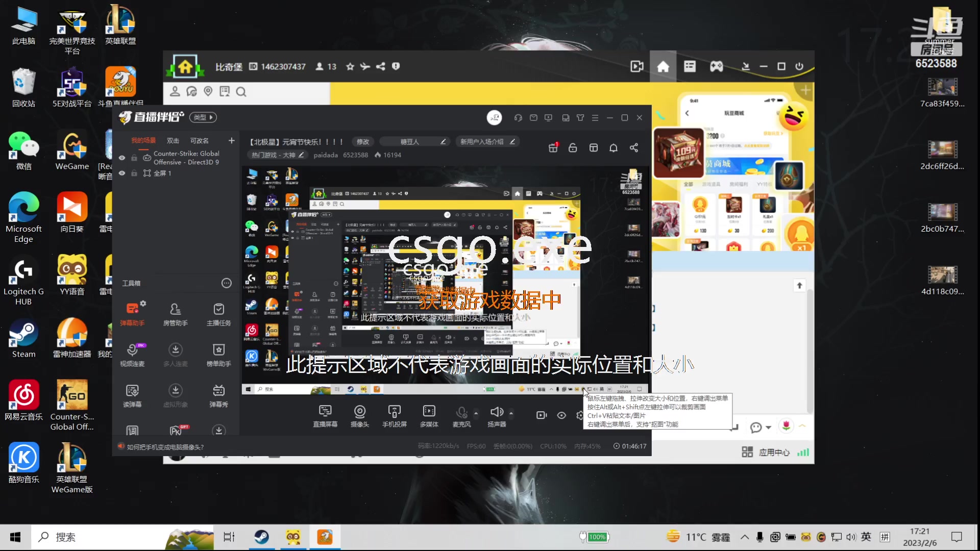The image size is (980, 551).
Task: Toggle lock on 全屏 1 source
Action: (134, 173)
